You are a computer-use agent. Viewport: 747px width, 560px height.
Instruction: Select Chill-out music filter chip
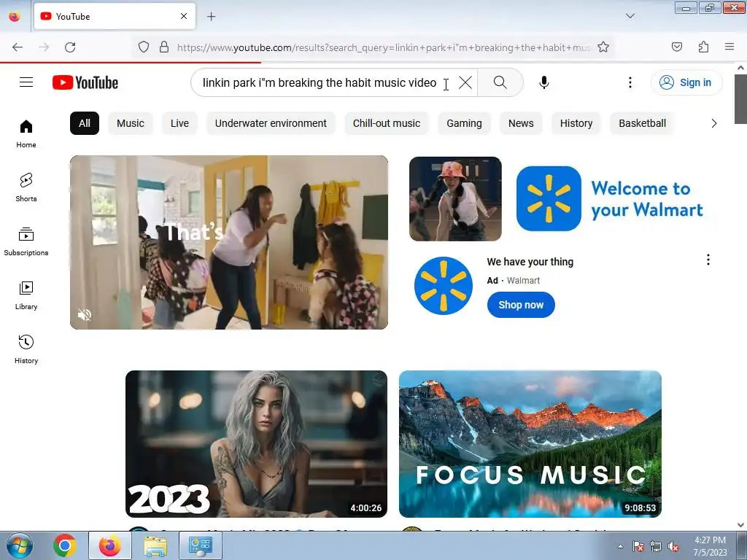[387, 123]
